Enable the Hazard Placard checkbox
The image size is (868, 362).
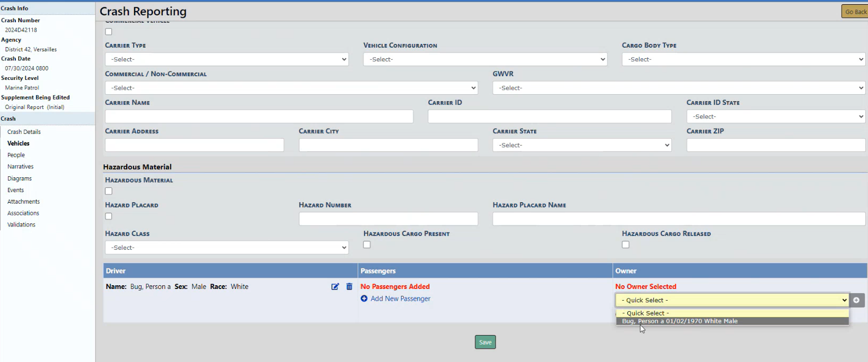point(109,216)
